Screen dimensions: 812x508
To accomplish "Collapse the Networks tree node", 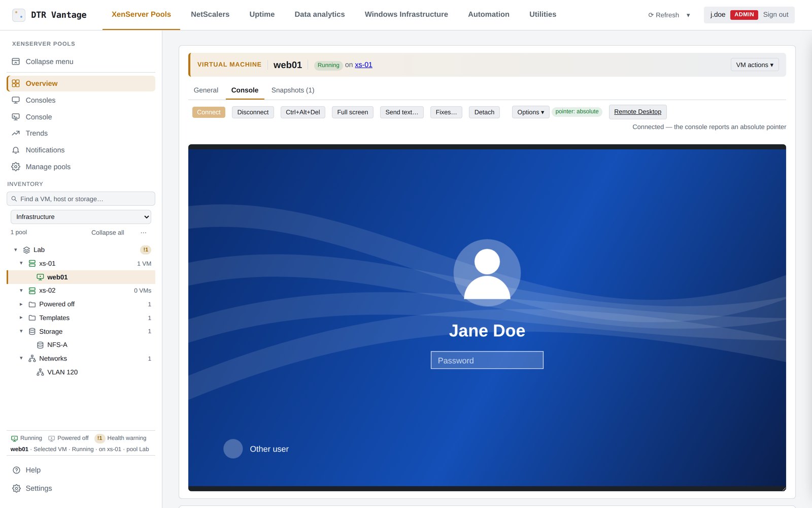I will 21,358.
